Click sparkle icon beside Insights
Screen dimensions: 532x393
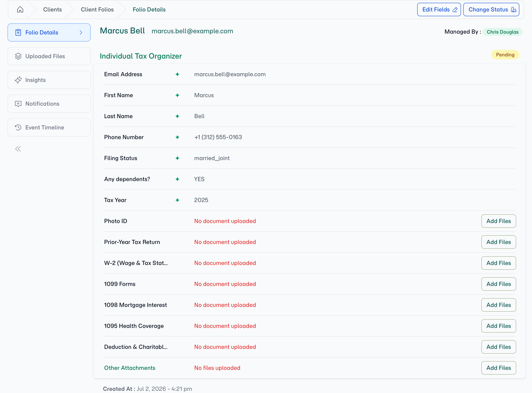point(18,80)
